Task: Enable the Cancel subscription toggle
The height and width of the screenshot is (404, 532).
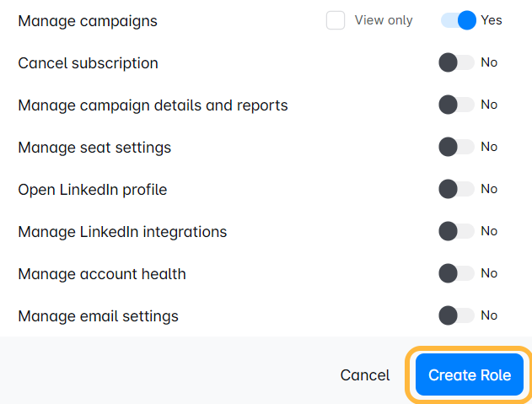Action: click(456, 62)
